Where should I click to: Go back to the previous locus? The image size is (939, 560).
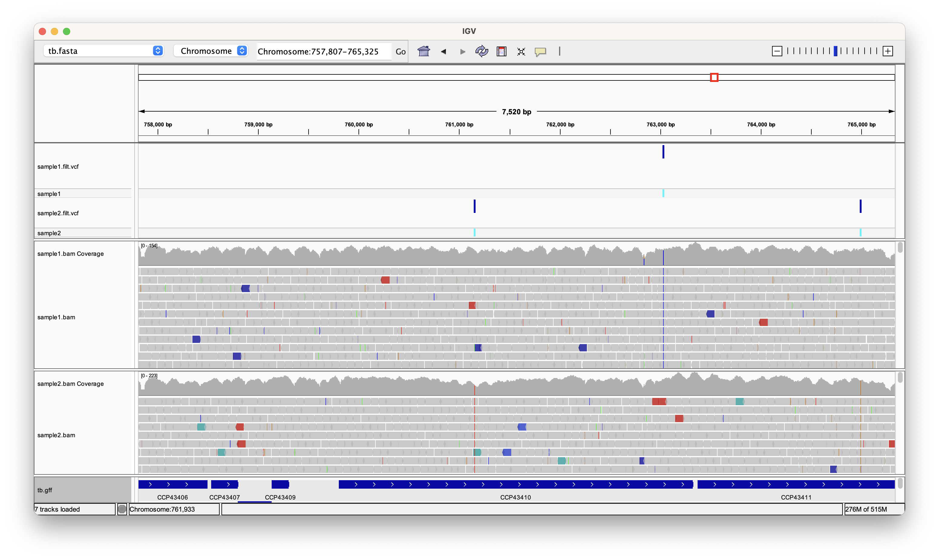point(443,51)
